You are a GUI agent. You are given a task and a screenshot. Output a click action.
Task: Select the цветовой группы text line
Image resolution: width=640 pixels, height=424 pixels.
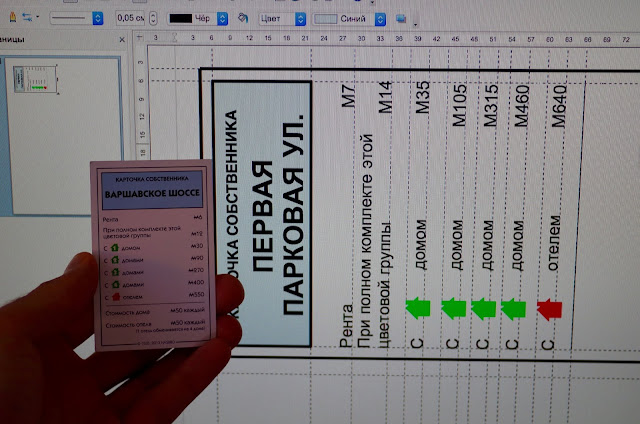tap(384, 284)
